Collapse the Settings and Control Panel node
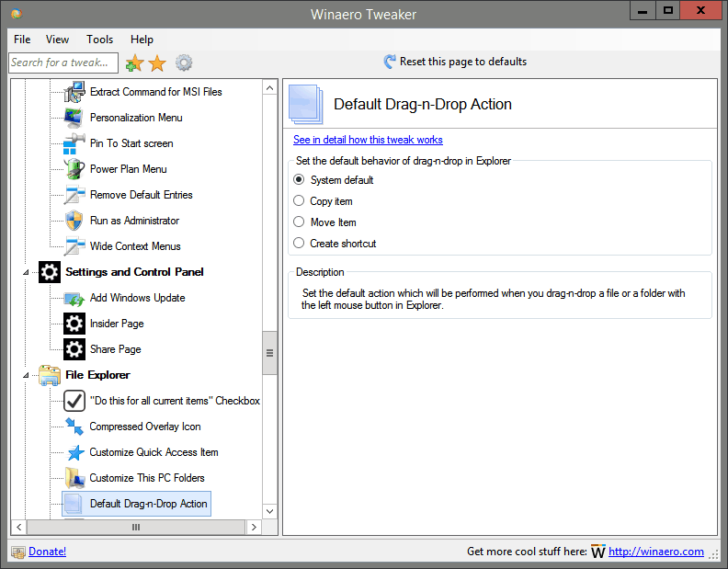Viewport: 728px width, 569px height. click(26, 273)
